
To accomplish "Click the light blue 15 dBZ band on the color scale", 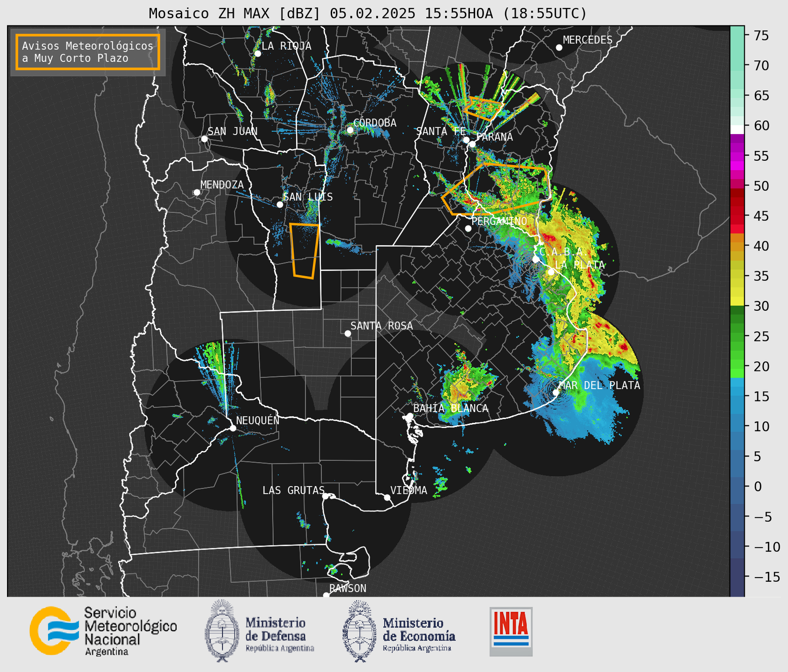I will (737, 392).
